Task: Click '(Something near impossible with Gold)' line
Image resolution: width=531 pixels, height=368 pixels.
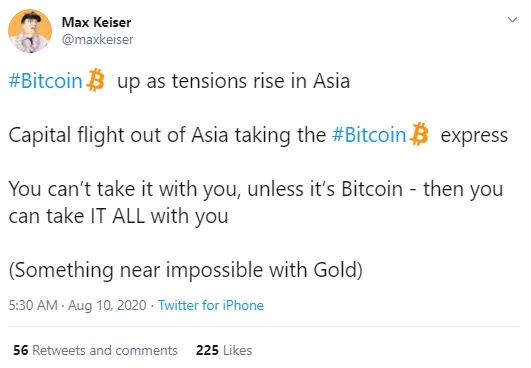Action: 186,270
